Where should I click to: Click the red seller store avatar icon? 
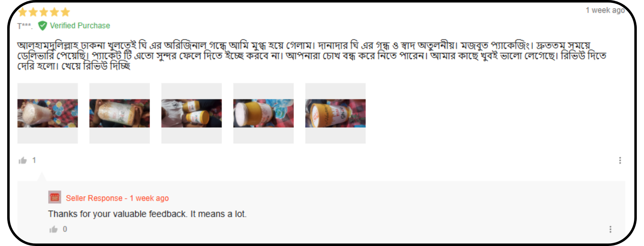coord(55,197)
